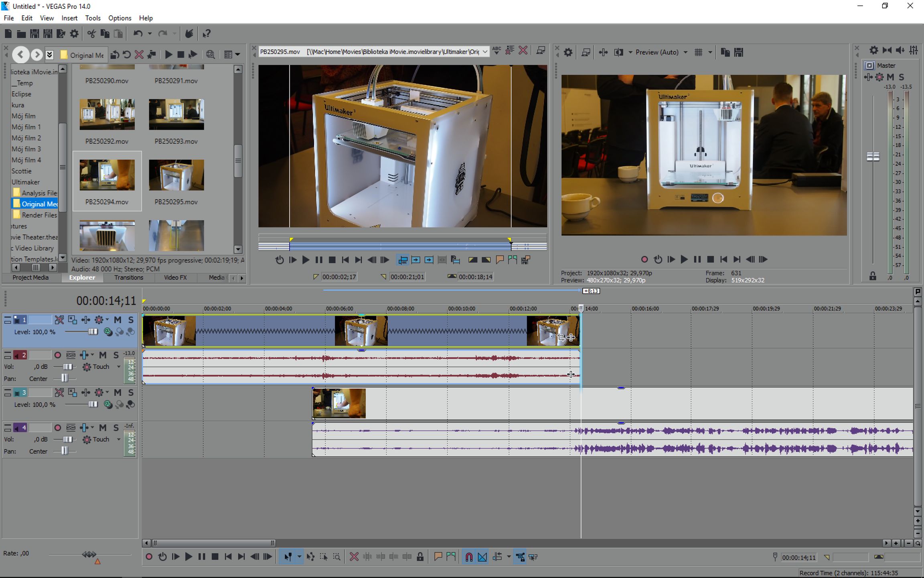Solo audio track 2
The image size is (924, 578).
(115, 355)
